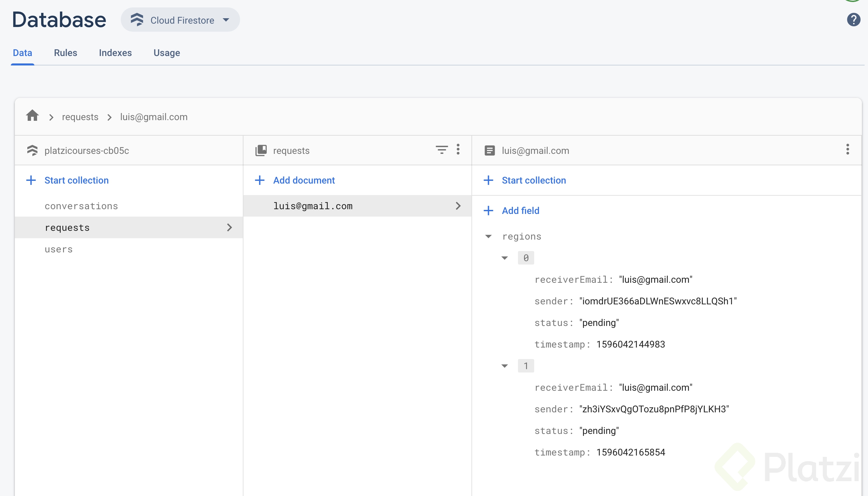Screen dimensions: 868x496
Task: Switch to the Indexes tab
Action: pyautogui.click(x=115, y=53)
